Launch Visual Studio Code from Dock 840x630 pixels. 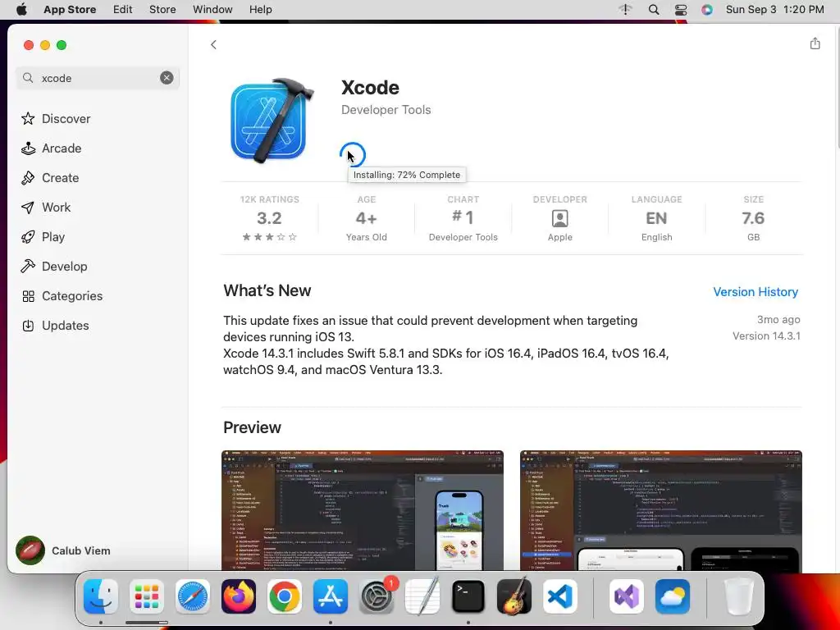click(x=560, y=596)
